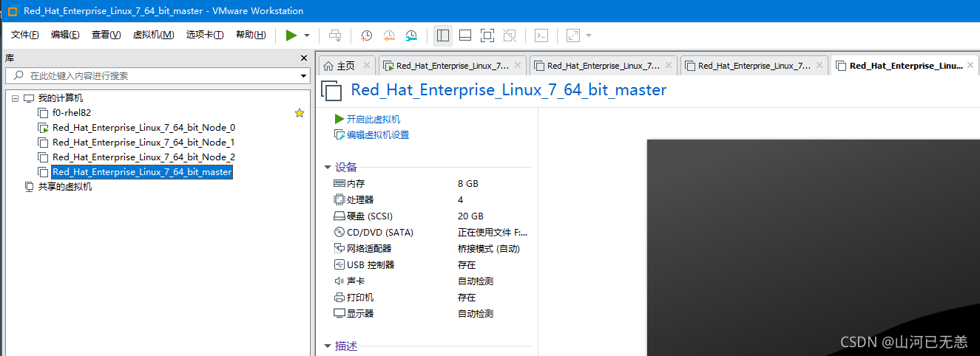Select the f0-rhel82 virtual machine
The image size is (980, 356).
(x=72, y=113)
